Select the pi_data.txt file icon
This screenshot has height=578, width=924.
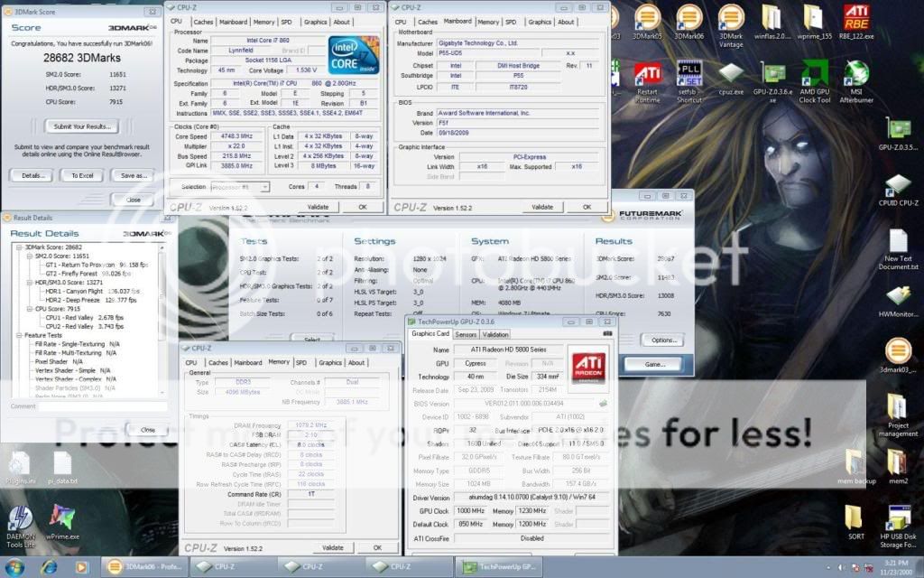62,468
